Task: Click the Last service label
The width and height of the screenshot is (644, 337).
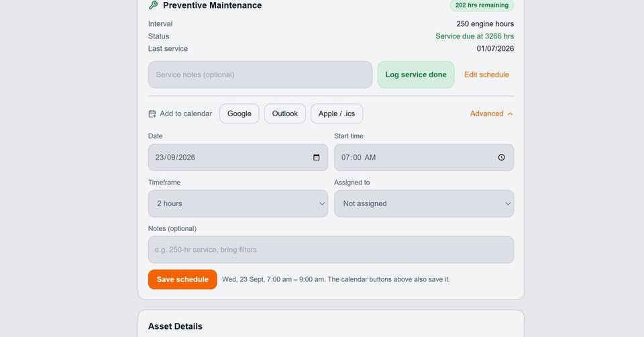Action: [168, 48]
